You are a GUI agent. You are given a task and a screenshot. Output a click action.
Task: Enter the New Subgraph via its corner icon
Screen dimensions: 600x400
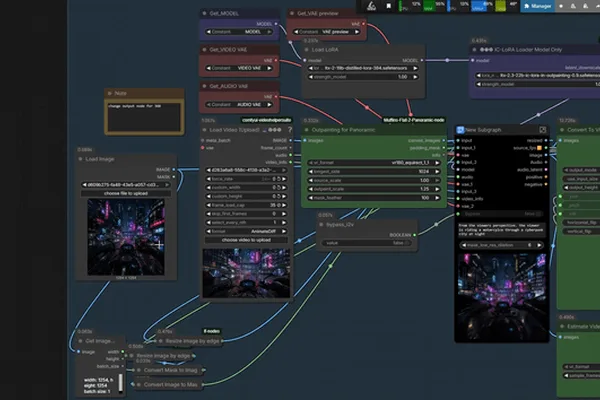coord(542,130)
